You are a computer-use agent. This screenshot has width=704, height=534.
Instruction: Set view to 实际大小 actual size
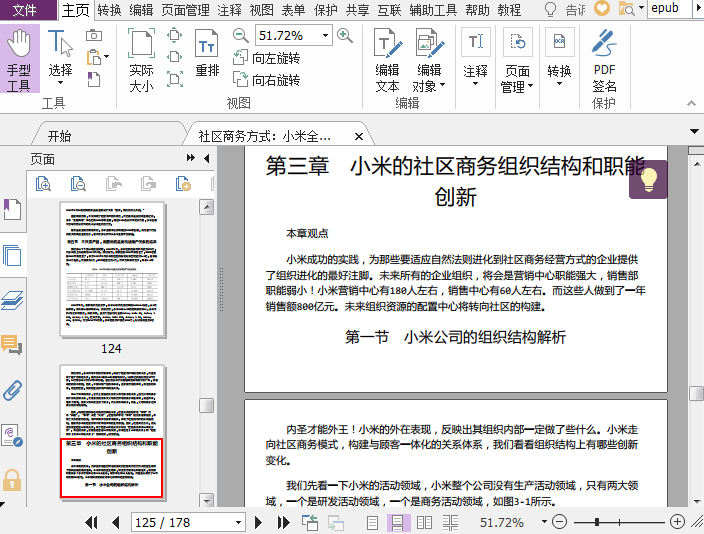[x=141, y=60]
